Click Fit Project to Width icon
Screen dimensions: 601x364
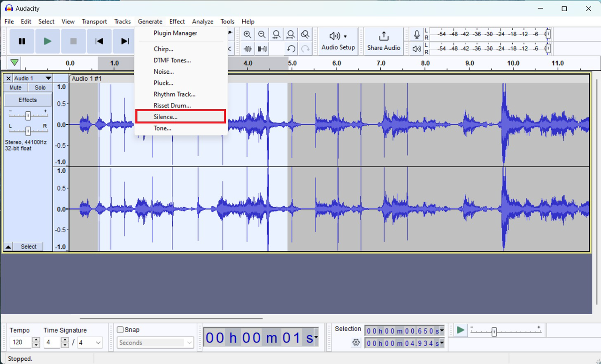[291, 34]
